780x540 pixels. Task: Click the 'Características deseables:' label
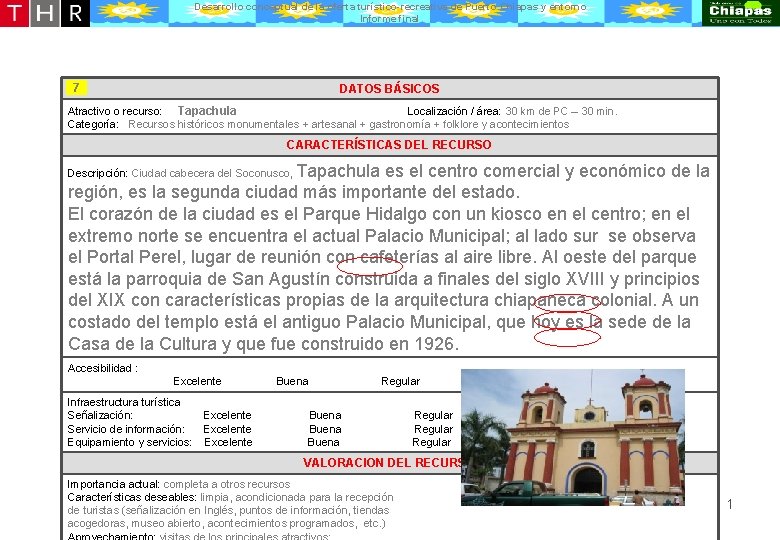click(132, 497)
